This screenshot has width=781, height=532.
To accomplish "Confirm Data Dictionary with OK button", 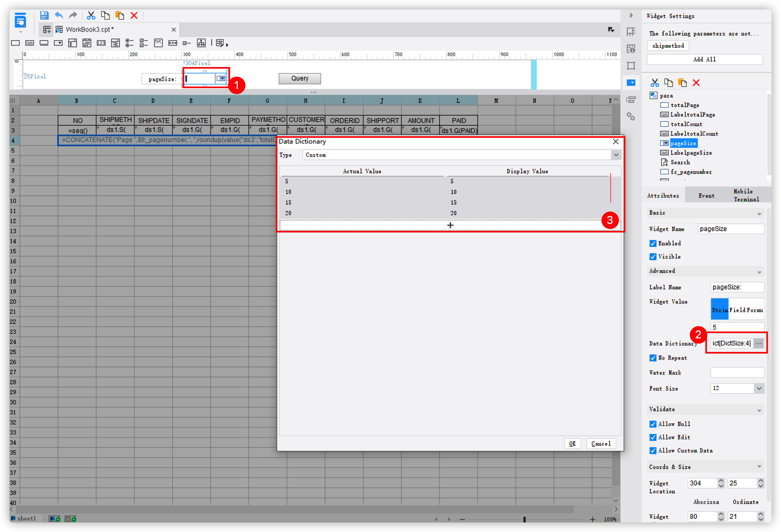I will 573,443.
